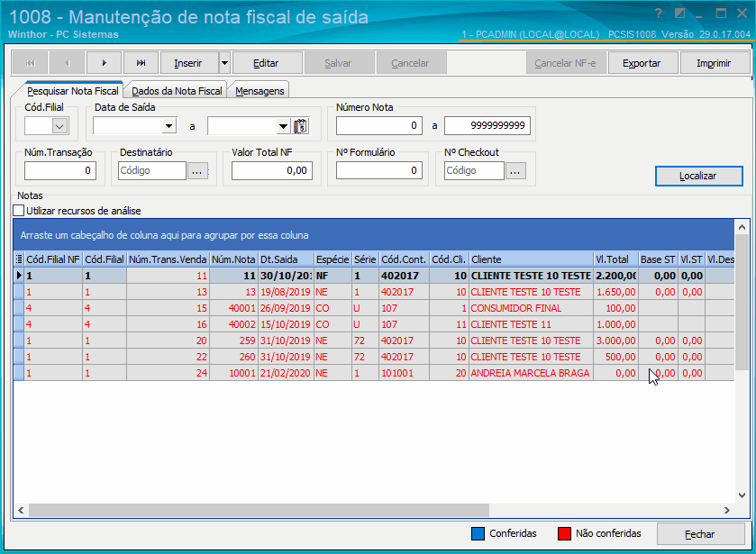Click the blue Conferidas legend swatch
The height and width of the screenshot is (554, 756).
[x=478, y=534]
